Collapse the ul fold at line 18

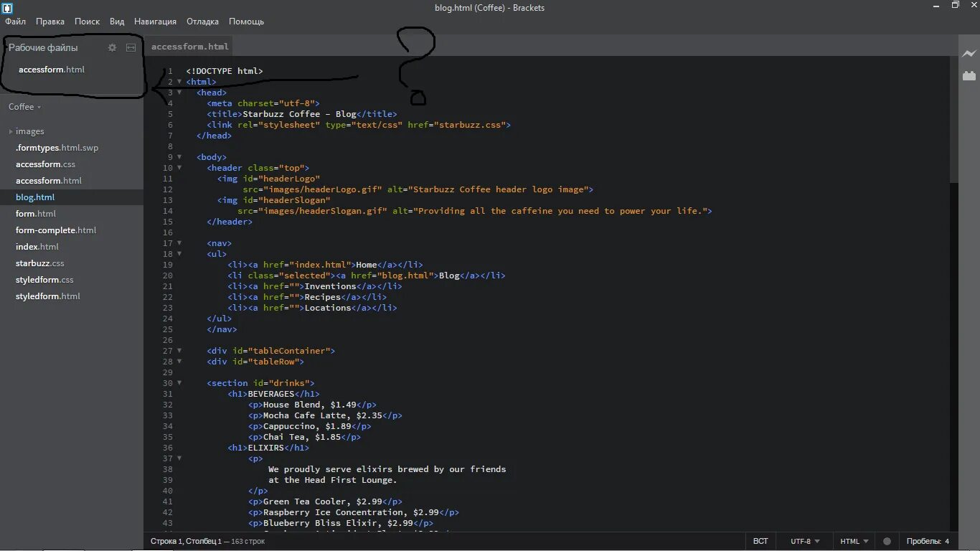pyautogui.click(x=179, y=254)
